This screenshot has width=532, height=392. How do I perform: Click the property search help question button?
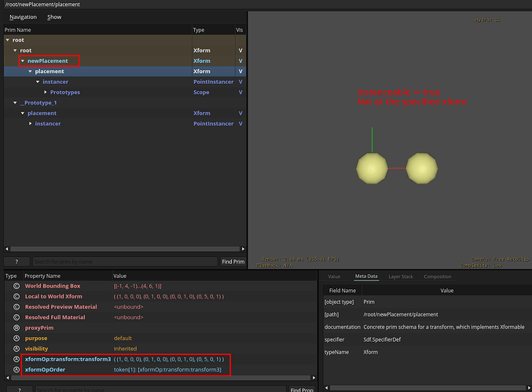[x=20, y=390]
